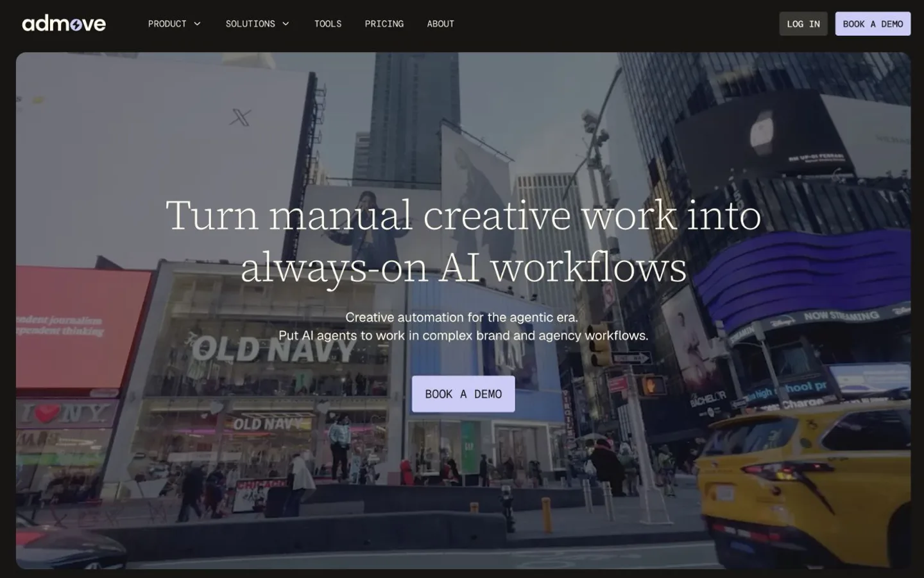Open the Pricing page

click(384, 24)
